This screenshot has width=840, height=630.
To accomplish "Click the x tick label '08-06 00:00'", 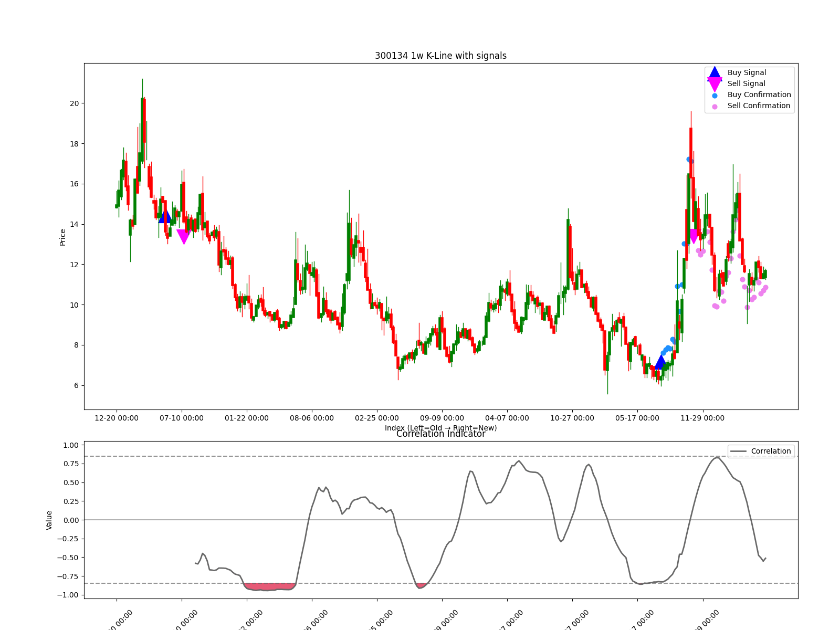I will click(312, 418).
